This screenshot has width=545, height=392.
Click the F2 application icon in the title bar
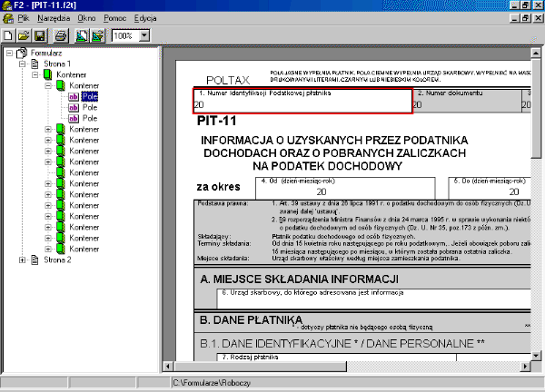[x=7, y=5]
